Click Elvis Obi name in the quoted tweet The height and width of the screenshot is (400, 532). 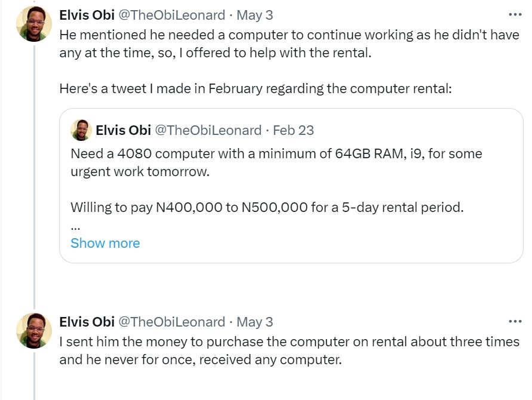pos(122,130)
